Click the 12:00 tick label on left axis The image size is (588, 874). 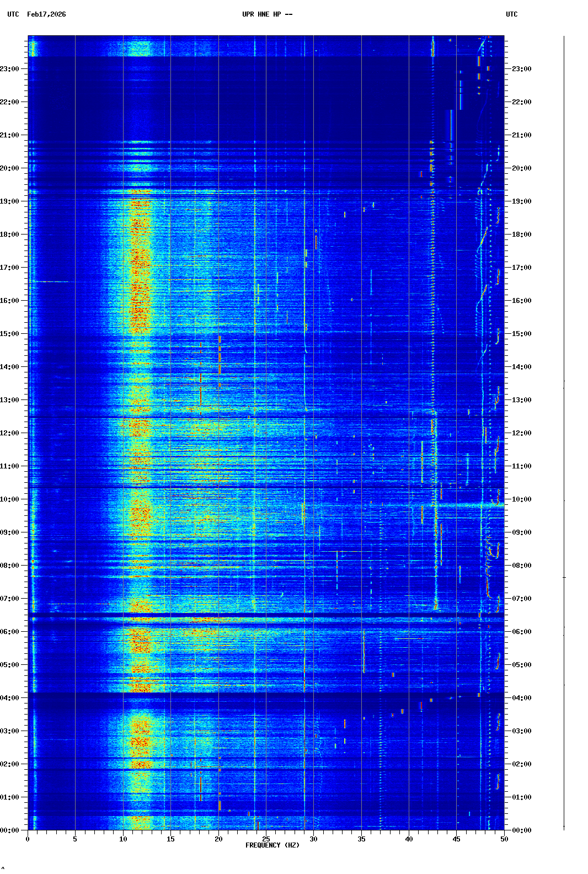click(x=9, y=433)
